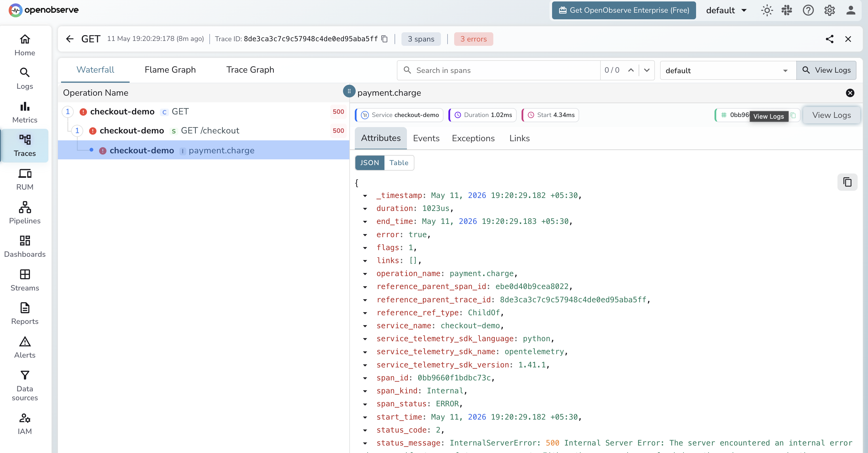Click the 3 errors badge
The height and width of the screenshot is (453, 868).
[473, 39]
